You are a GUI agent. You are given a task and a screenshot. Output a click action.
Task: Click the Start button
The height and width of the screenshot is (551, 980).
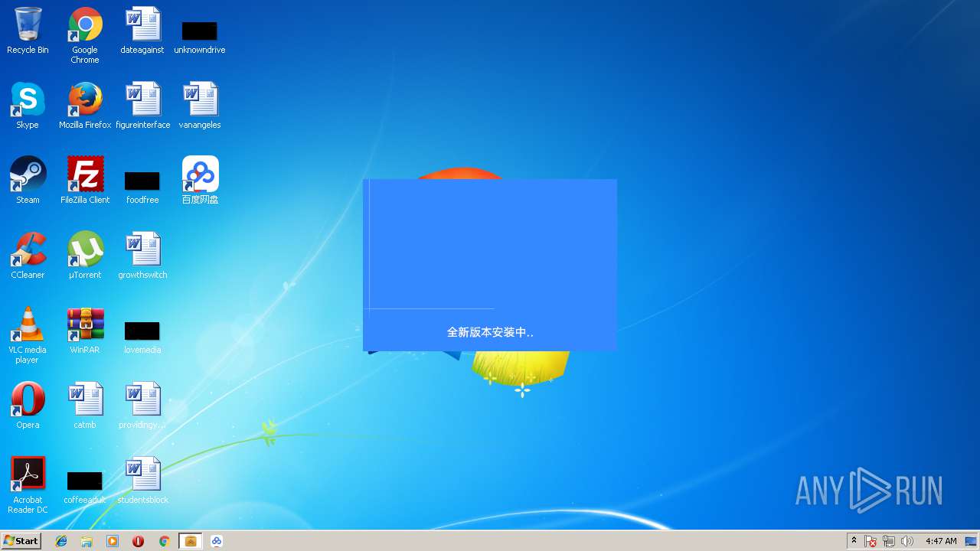click(21, 541)
